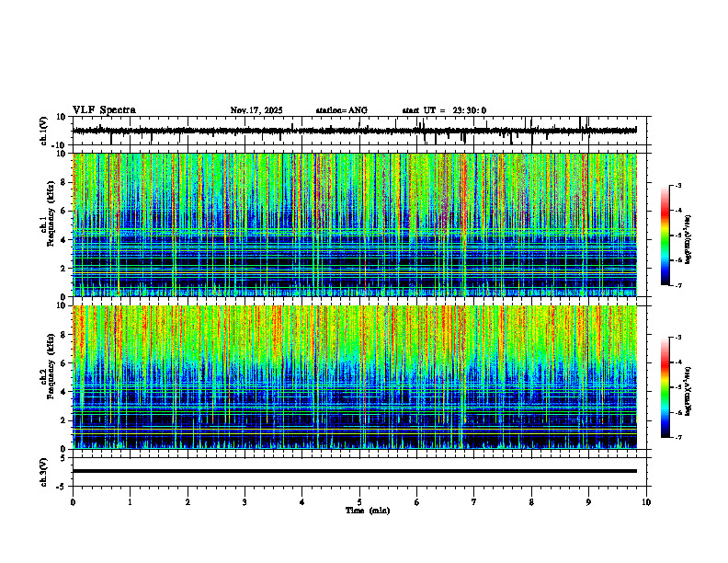
Task: Click the "6" tick on time axis
Action: (x=417, y=502)
